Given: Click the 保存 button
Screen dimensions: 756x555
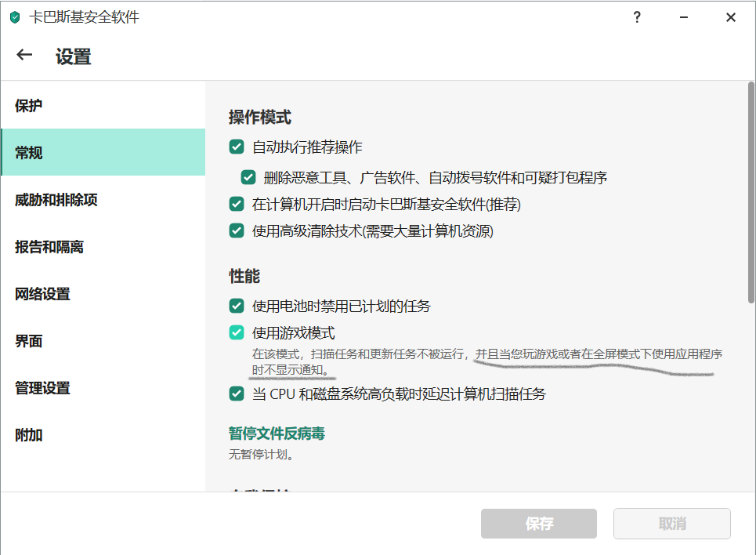Looking at the screenshot, I should click(x=539, y=524).
